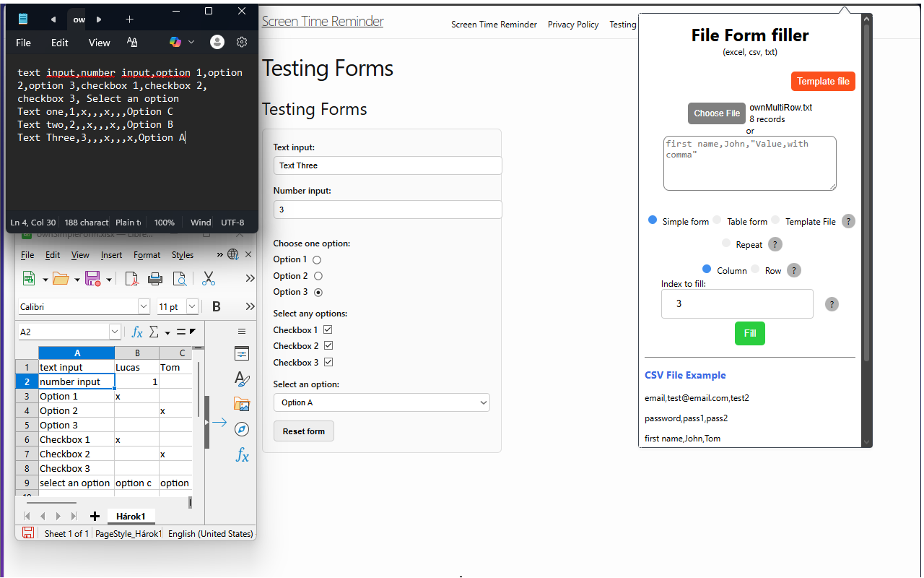Open the Function Wizard fx icon
924x578 pixels.
tap(137, 332)
